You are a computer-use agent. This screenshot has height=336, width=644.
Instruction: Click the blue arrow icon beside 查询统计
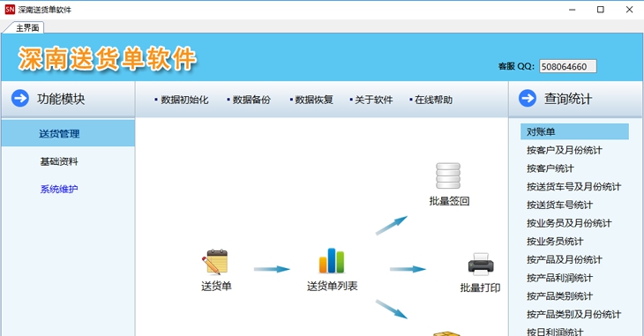pos(528,99)
